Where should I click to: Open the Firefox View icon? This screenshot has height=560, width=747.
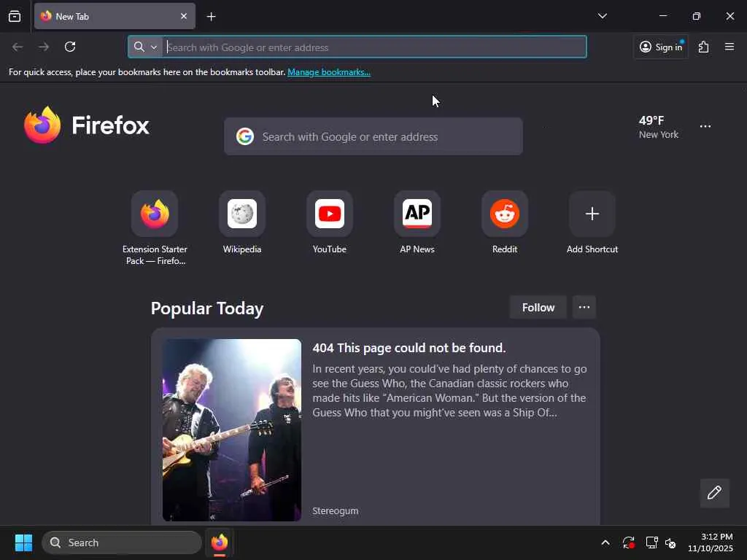[x=15, y=16]
